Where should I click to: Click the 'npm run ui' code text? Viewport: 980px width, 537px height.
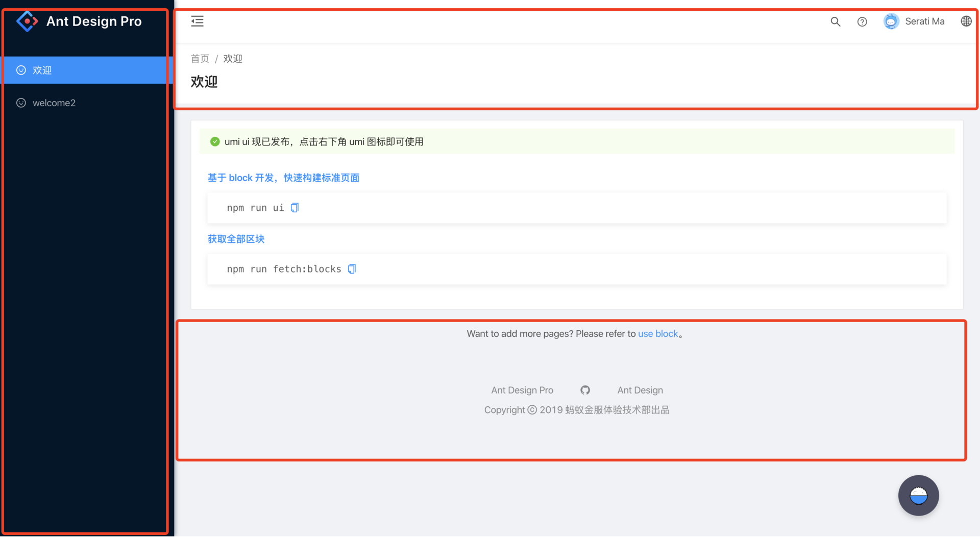click(x=255, y=208)
